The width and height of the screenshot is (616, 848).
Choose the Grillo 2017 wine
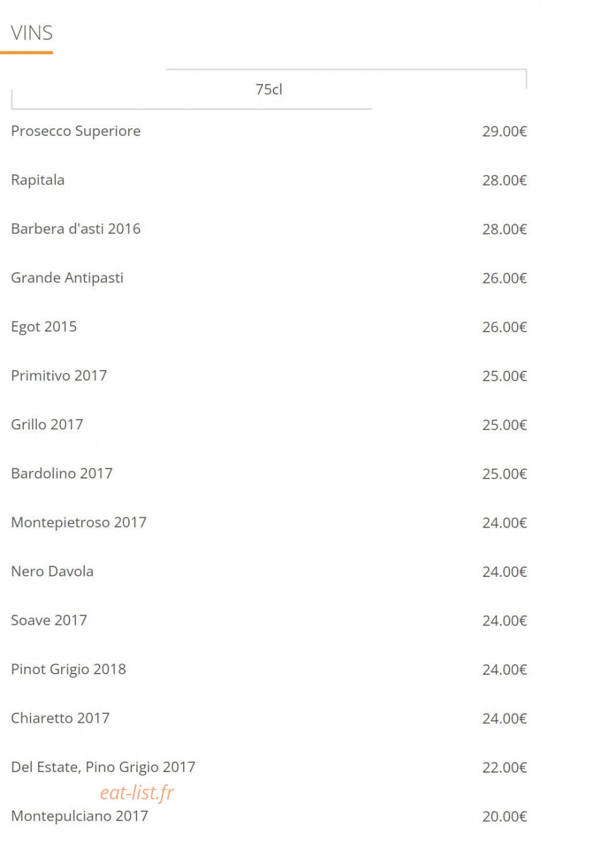tap(47, 424)
